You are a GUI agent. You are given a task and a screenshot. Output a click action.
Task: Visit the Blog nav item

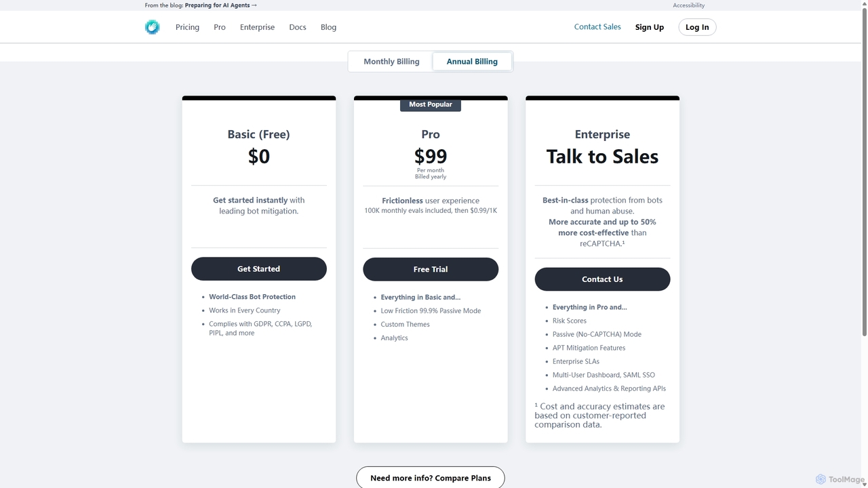pos(328,27)
